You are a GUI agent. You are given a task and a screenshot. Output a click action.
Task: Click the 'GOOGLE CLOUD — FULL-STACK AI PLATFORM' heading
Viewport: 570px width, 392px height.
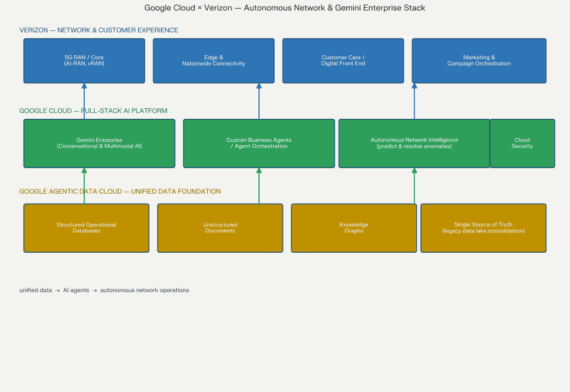(x=93, y=111)
